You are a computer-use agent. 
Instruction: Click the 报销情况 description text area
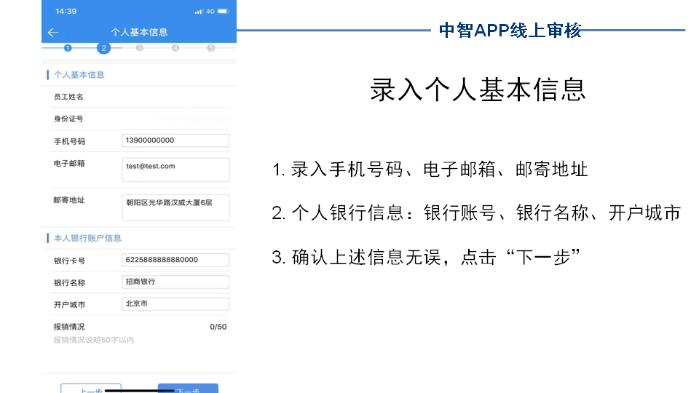click(140, 340)
